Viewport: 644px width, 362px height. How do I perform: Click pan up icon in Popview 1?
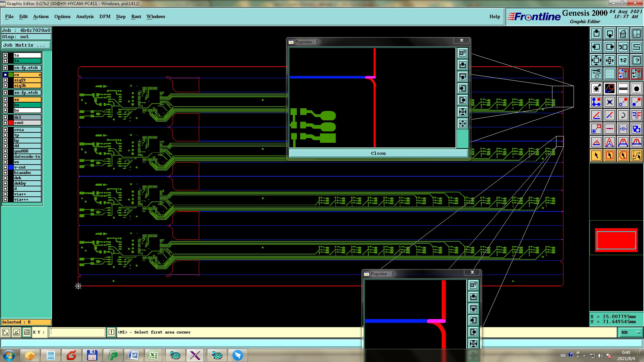(x=463, y=65)
